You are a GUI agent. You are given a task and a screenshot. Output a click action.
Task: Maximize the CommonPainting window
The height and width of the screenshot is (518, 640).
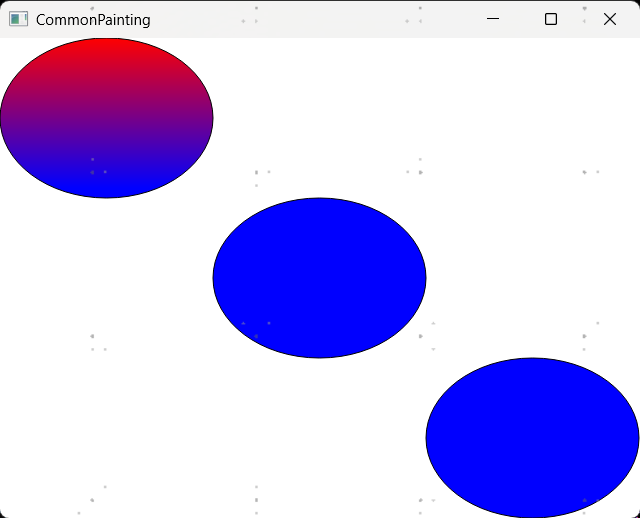pyautogui.click(x=551, y=19)
